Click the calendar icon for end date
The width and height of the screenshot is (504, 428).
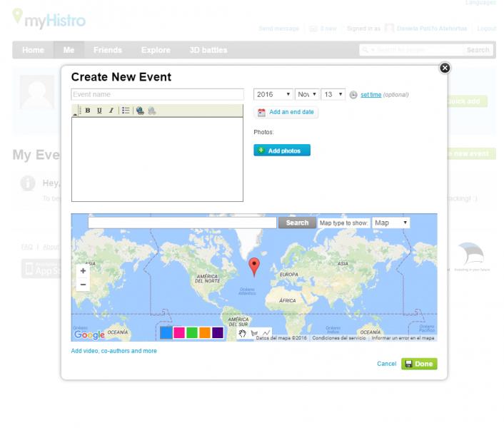(x=262, y=113)
